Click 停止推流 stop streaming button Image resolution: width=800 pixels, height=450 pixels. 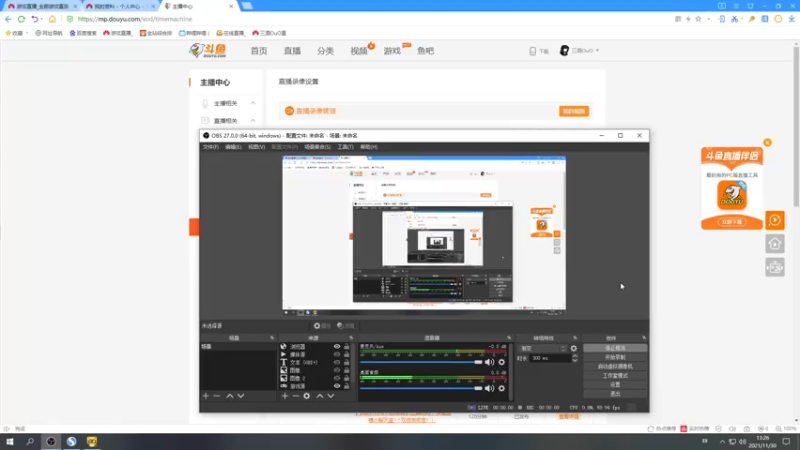615,348
